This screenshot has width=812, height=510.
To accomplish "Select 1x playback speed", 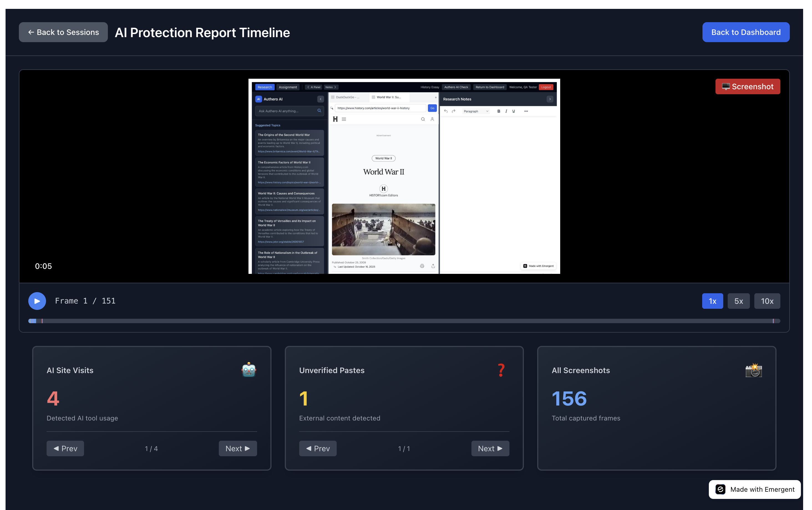I will coord(712,301).
